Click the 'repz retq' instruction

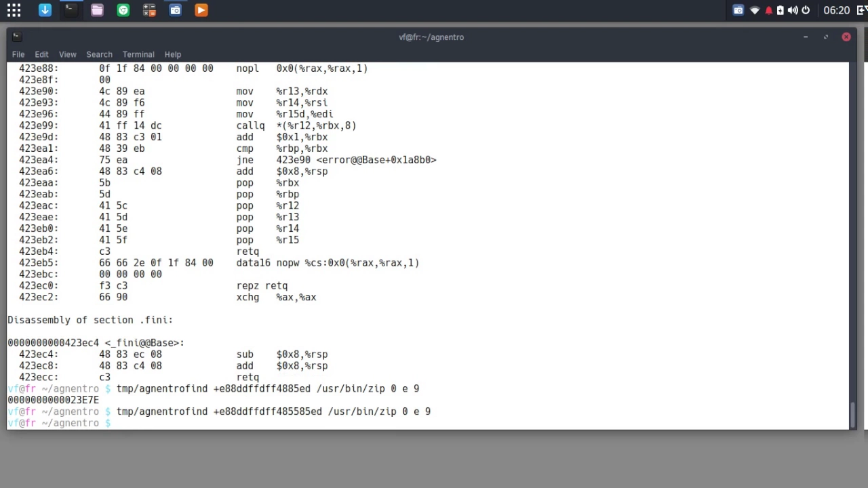pos(262,286)
